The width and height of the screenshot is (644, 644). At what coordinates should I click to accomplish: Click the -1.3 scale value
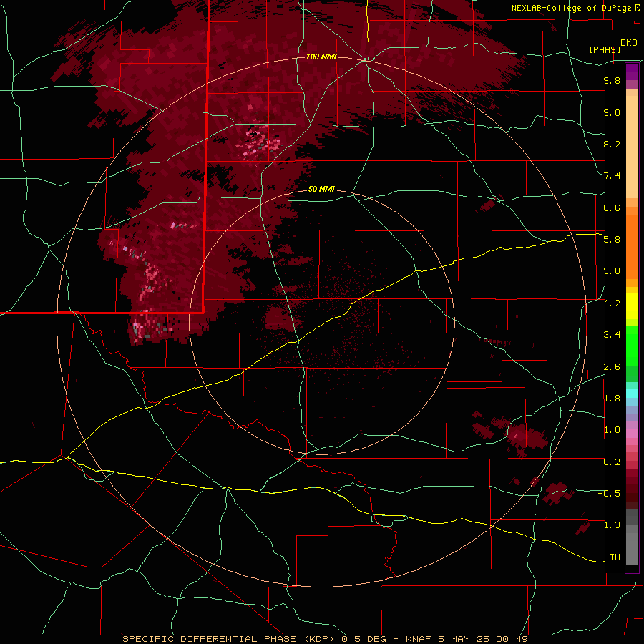coord(609,525)
